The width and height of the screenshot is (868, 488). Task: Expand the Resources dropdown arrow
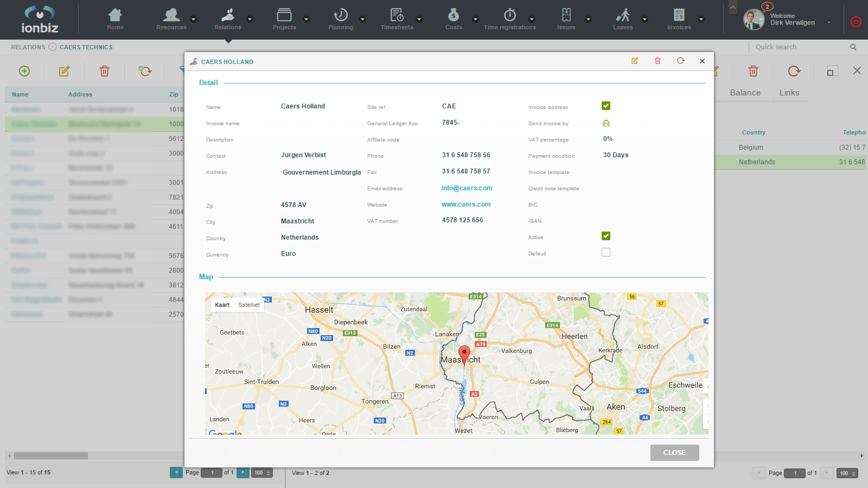(193, 20)
